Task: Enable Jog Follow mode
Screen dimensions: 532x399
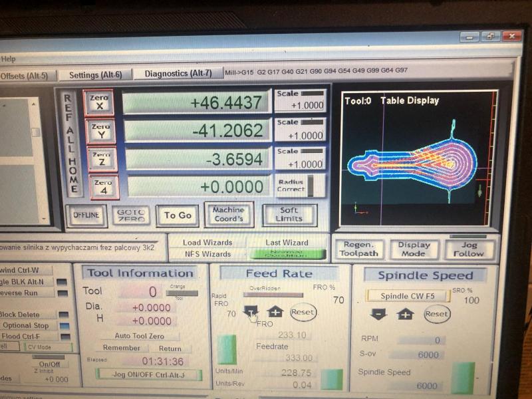Action: click(473, 249)
